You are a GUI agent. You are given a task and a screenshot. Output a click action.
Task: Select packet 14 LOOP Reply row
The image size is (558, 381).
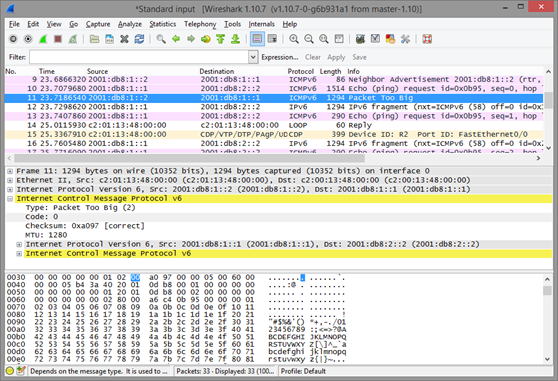tap(274, 125)
